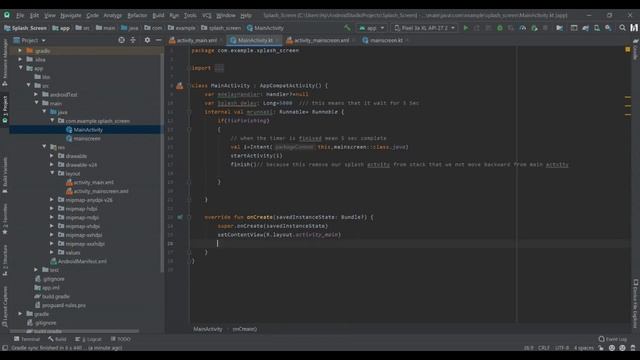Click the yellow inspection indicator above the scrollbar
The height and width of the screenshot is (360, 640).
coord(628,49)
